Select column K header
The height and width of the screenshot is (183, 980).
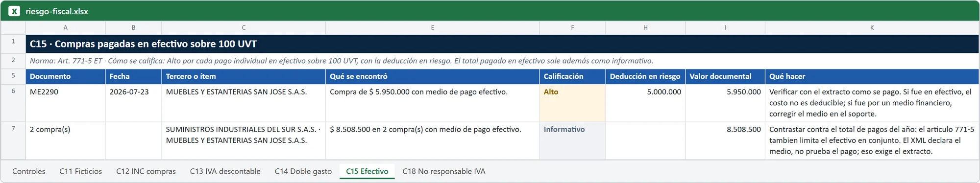(872, 28)
